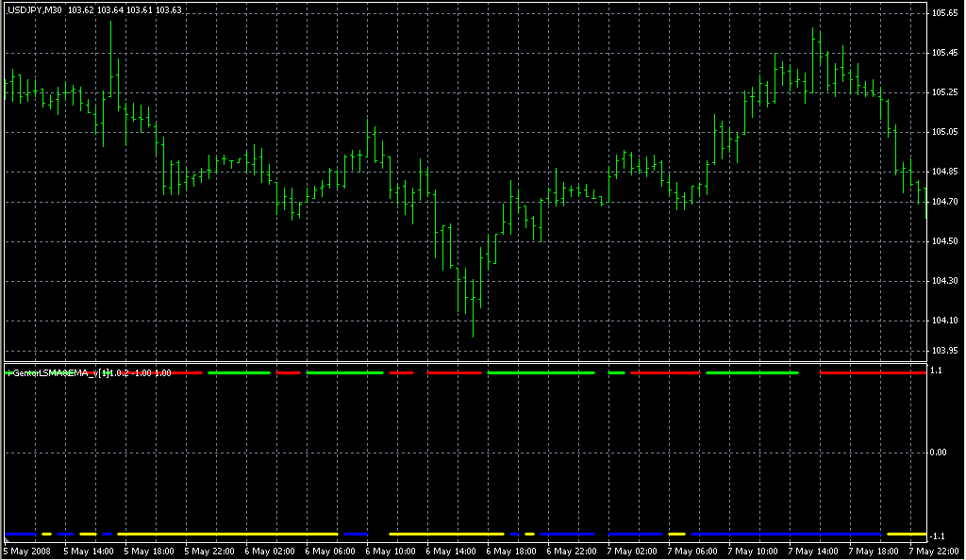Click the longest yellow indicator segment

click(x=226, y=534)
